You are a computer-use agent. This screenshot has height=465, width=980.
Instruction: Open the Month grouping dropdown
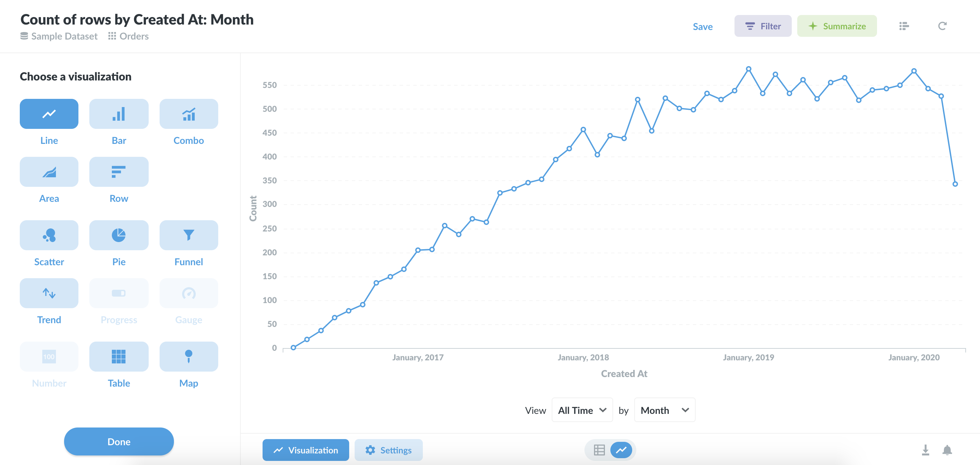click(x=664, y=410)
